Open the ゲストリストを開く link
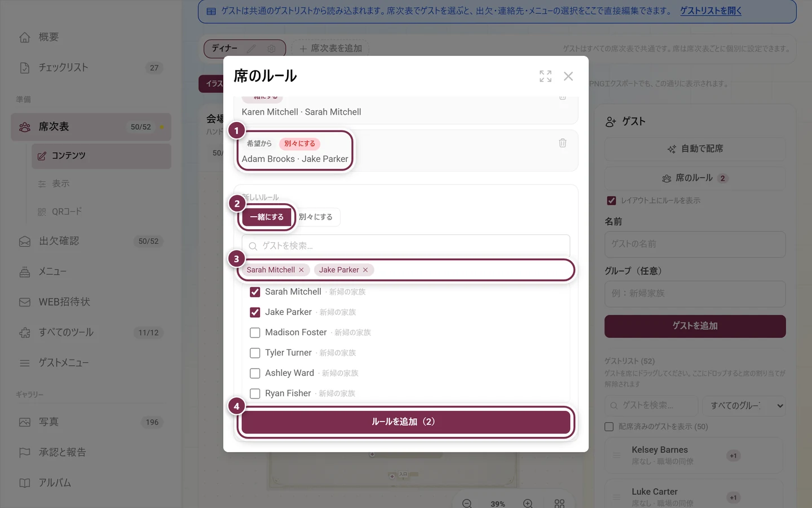Screen dimensions: 812x508 [x=711, y=11]
